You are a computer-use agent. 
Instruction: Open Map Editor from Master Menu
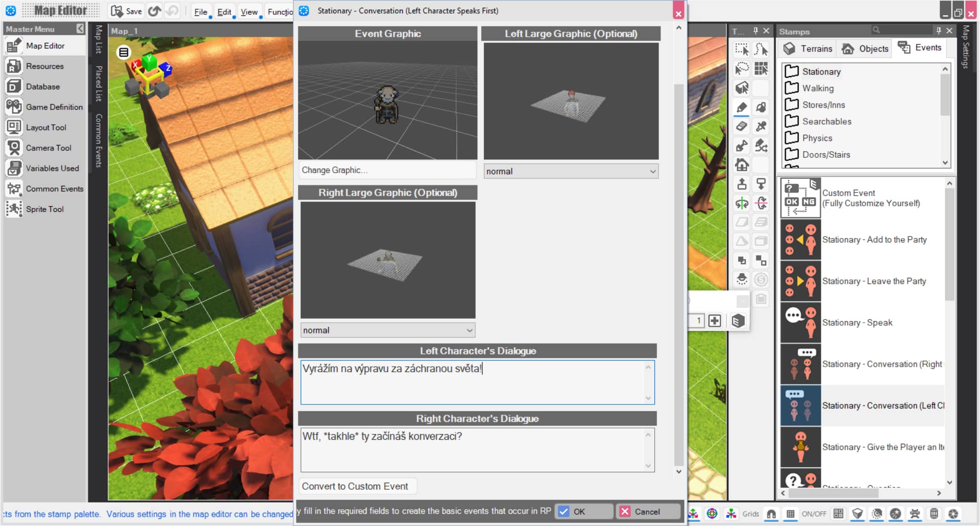click(x=45, y=46)
